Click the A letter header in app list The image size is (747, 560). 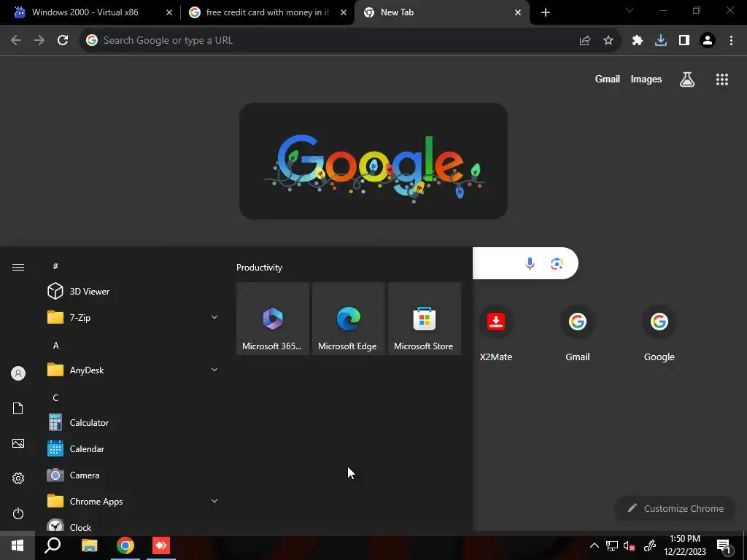pyautogui.click(x=55, y=345)
